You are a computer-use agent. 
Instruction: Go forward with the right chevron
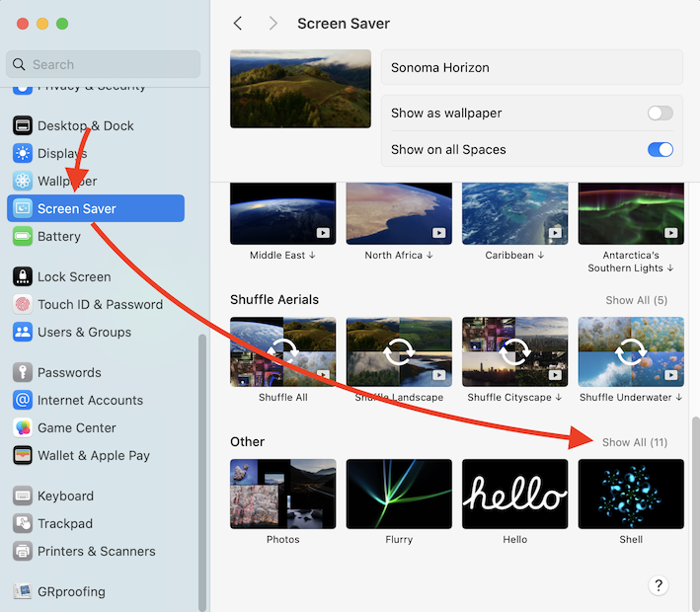click(x=273, y=24)
